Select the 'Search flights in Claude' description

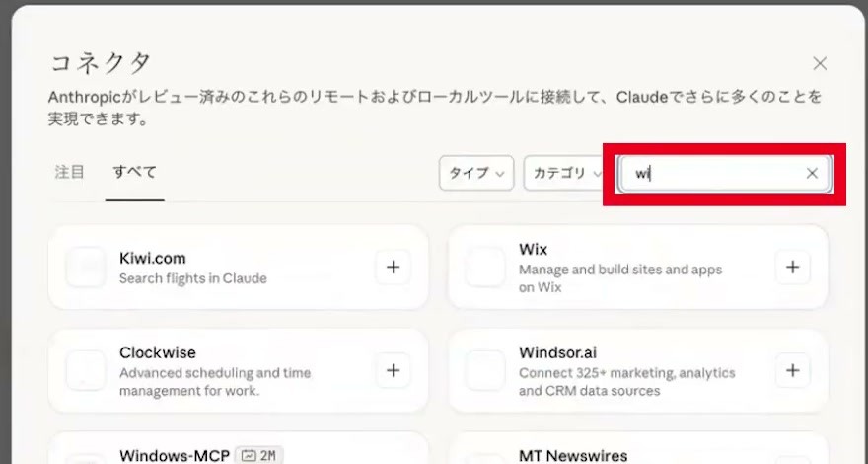(192, 278)
